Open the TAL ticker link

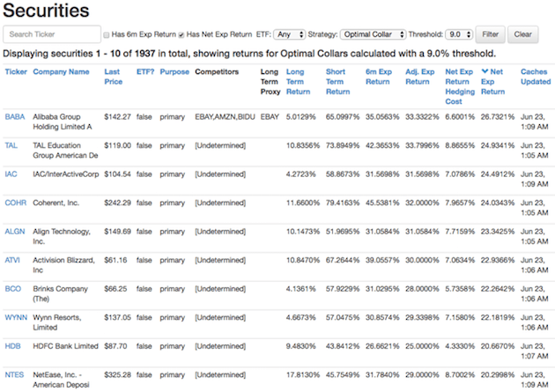coord(11,145)
